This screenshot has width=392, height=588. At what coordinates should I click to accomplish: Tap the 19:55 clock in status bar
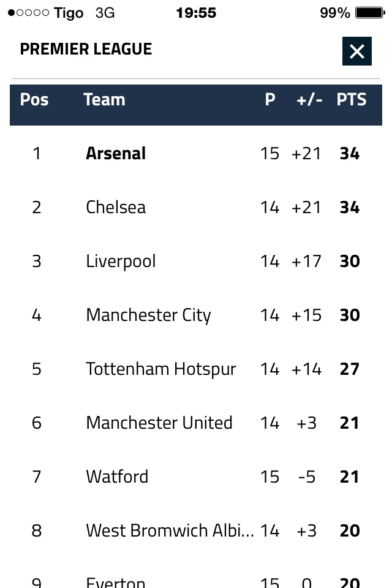[196, 13]
